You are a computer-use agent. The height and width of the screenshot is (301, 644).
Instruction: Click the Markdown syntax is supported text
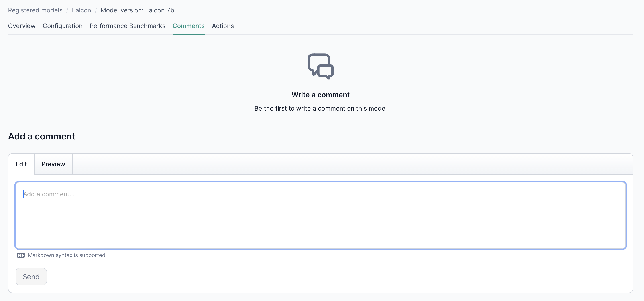67,255
